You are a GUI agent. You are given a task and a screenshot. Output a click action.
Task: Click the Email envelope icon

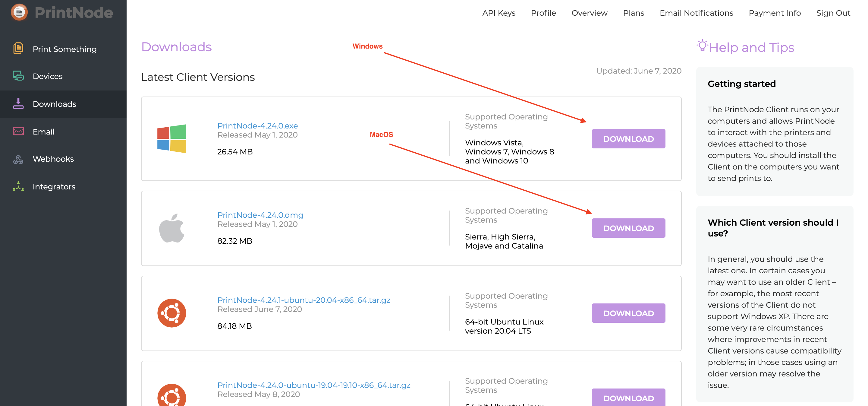tap(18, 131)
